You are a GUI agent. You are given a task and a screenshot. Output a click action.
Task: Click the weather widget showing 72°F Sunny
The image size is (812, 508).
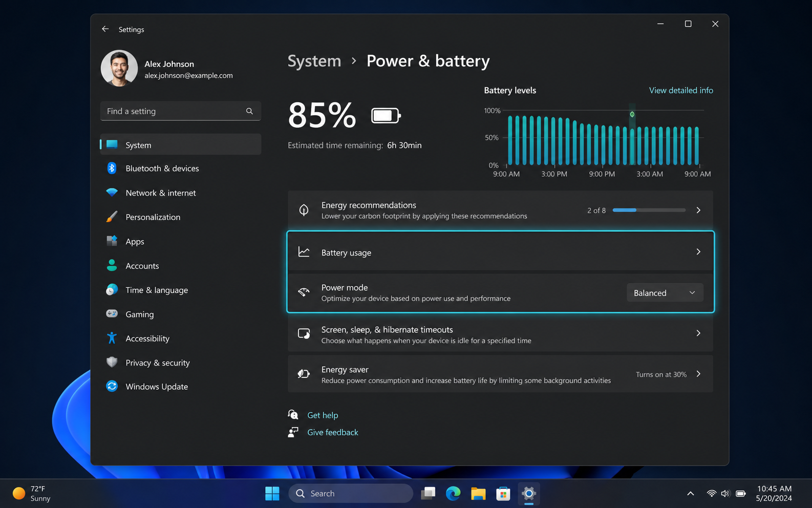(x=32, y=494)
